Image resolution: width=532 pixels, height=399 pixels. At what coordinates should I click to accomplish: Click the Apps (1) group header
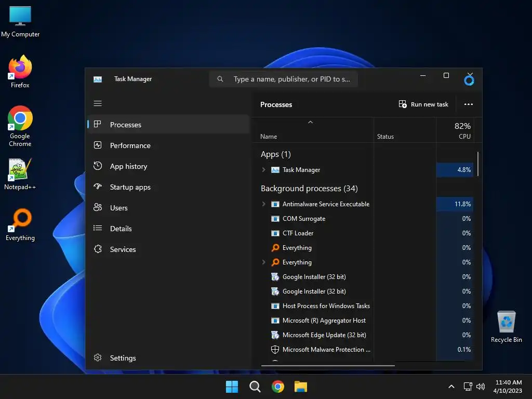(x=275, y=154)
